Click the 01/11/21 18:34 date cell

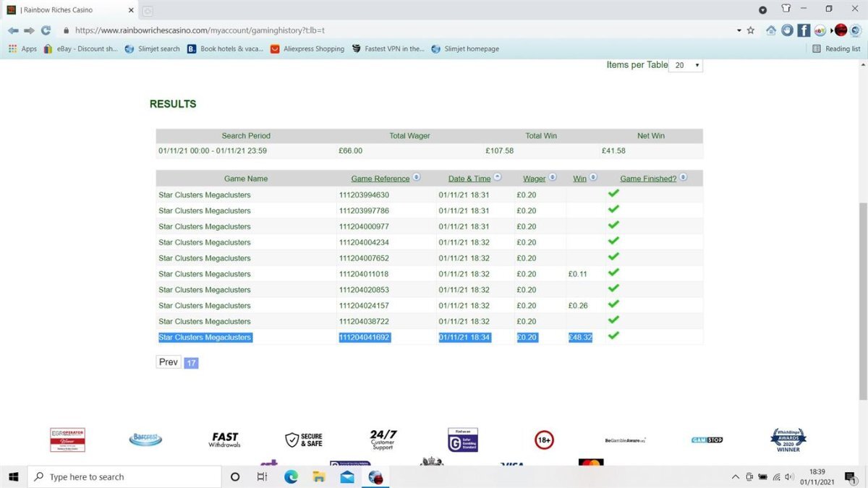click(465, 338)
